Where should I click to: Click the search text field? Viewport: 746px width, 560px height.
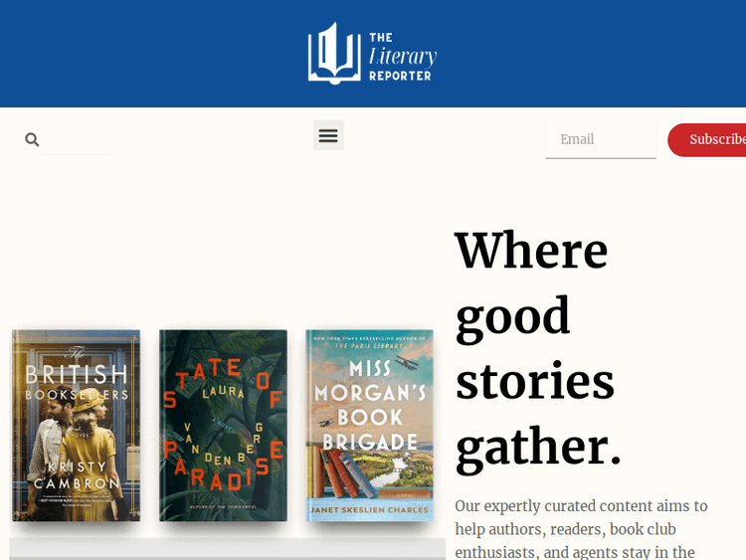click(76, 139)
